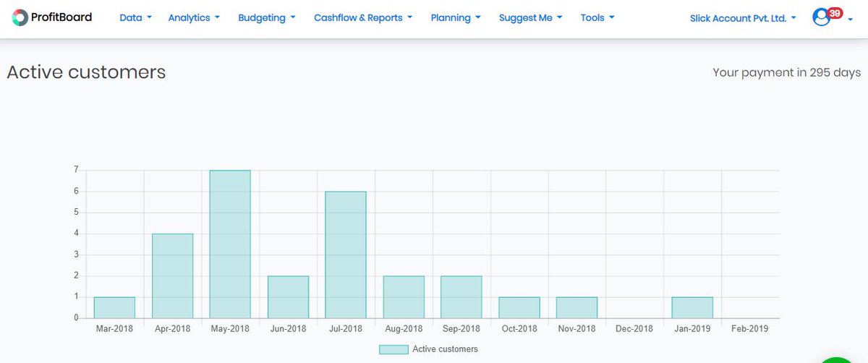Open the user profile avatar icon
The width and height of the screenshot is (868, 363).
(821, 17)
